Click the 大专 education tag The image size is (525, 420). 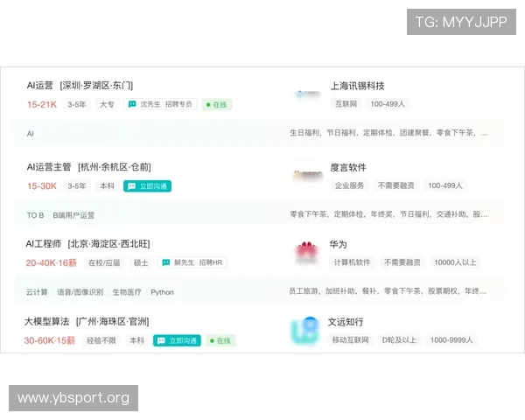coord(107,104)
